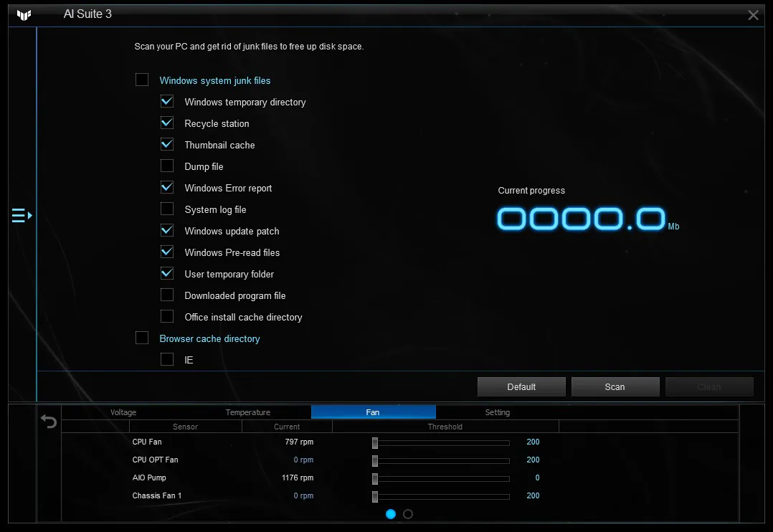This screenshot has height=532, width=773.
Task: Uncheck User temporary folder
Action: pos(167,273)
